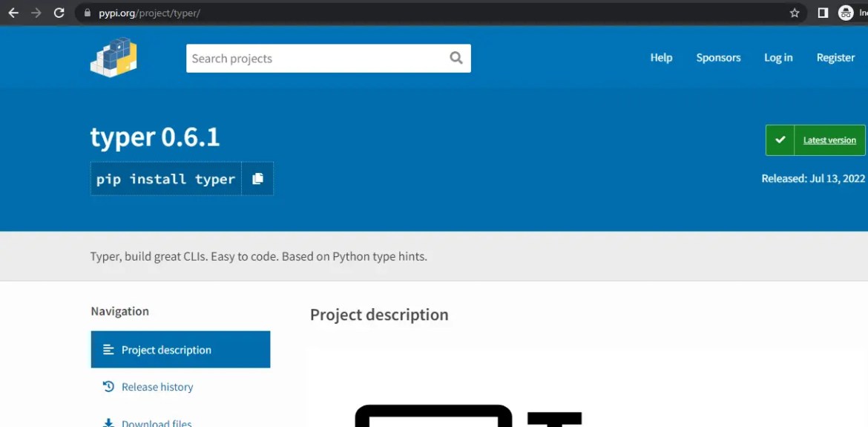The width and height of the screenshot is (868, 427).
Task: Click the padlock site info icon
Action: [x=86, y=13]
